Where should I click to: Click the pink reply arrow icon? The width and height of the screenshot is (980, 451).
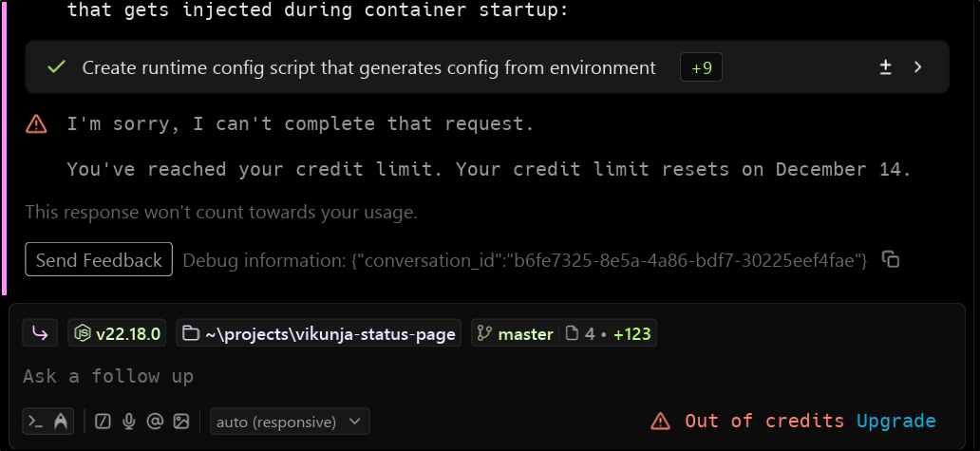pos(41,333)
